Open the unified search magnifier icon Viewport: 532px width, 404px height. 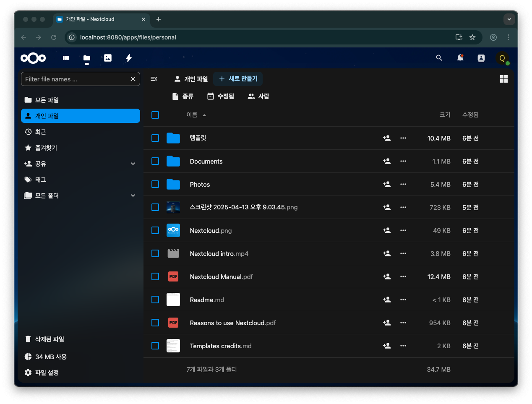click(x=439, y=58)
